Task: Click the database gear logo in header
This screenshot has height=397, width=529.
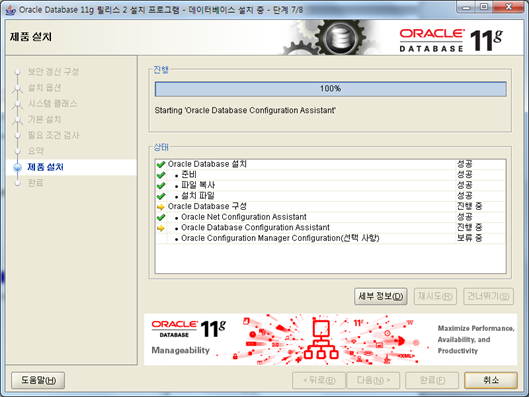Action: pyautogui.click(x=341, y=37)
